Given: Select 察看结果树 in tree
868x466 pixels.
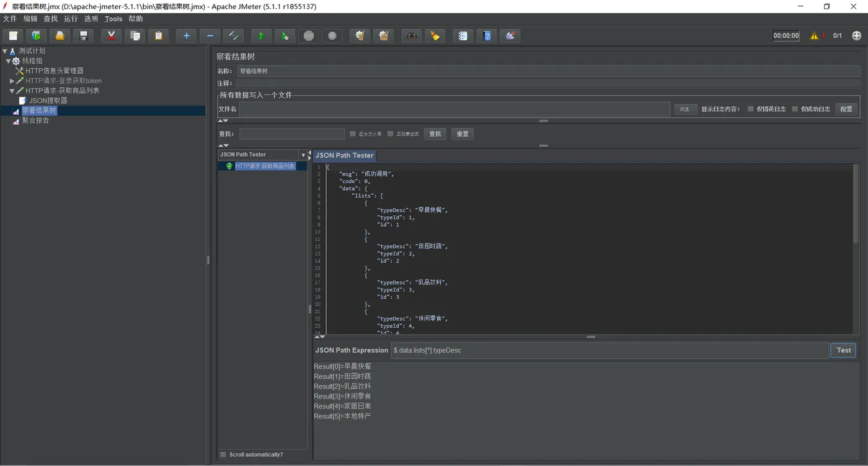Looking at the screenshot, I should click(39, 111).
